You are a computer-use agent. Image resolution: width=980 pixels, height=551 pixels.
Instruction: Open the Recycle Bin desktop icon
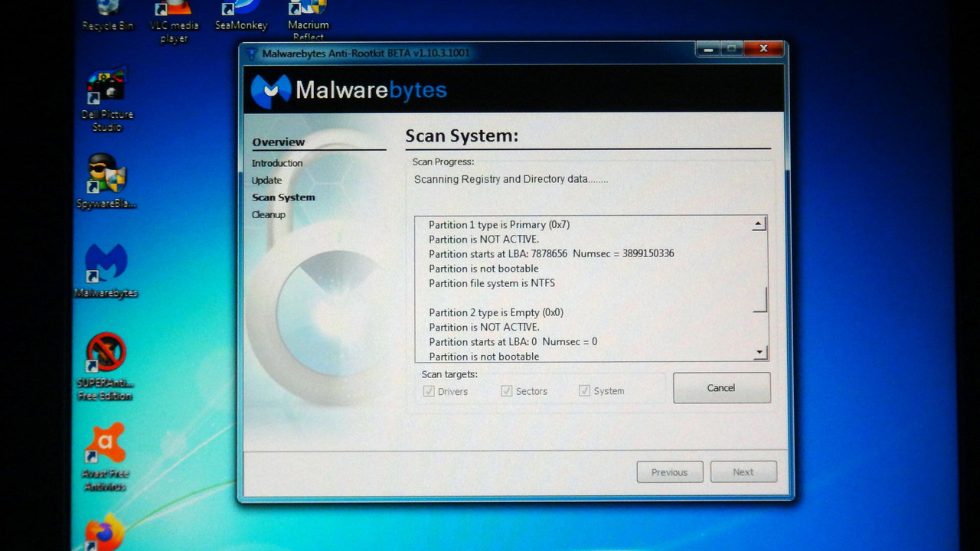tap(107, 15)
